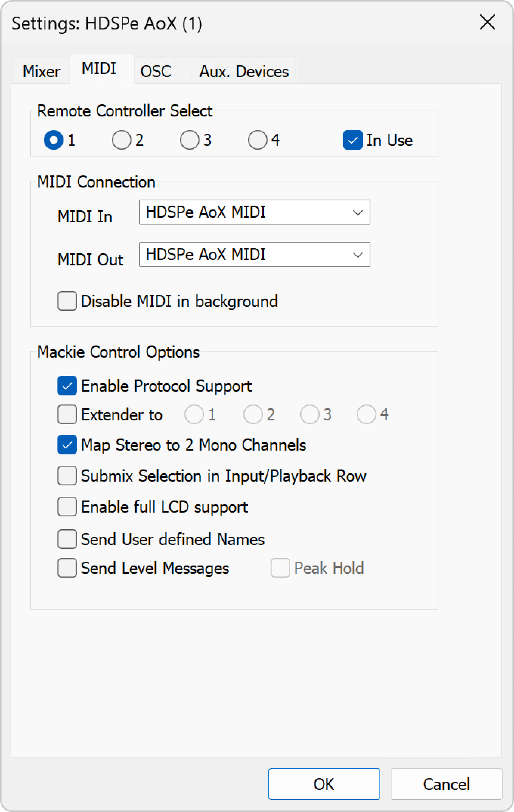
Task: Uncheck Map Stereo to 2 Mono Channels
Action: (67, 445)
